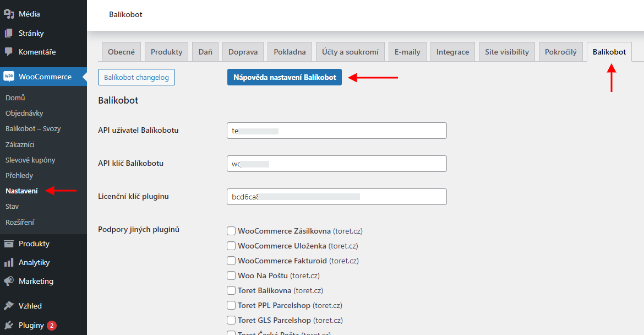Click the Média icon in sidebar
Image resolution: width=644 pixels, height=335 pixels.
click(x=9, y=14)
